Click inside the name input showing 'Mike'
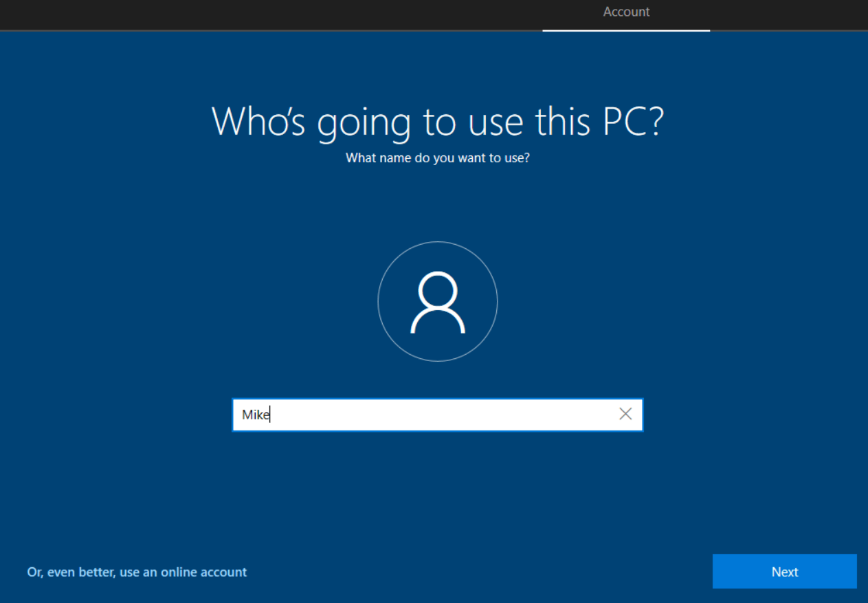Image resolution: width=868 pixels, height=603 pixels. [412, 414]
